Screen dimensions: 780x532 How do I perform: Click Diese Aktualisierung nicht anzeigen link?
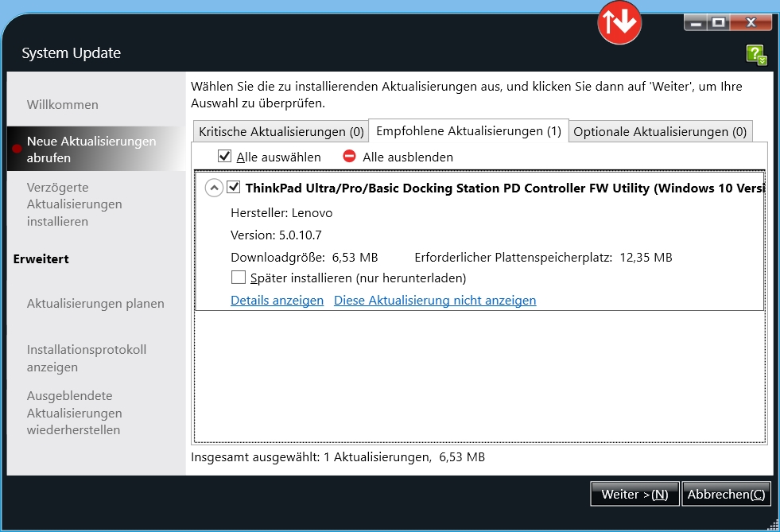pos(435,301)
